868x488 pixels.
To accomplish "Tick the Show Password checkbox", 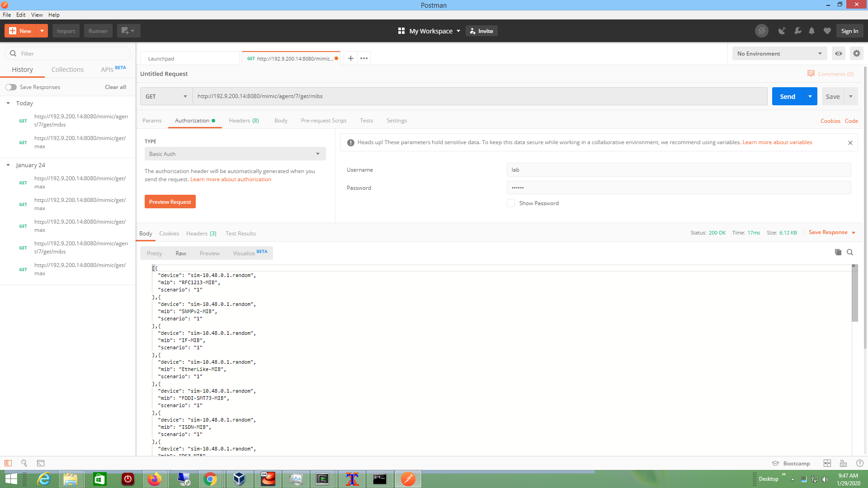I will 511,203.
